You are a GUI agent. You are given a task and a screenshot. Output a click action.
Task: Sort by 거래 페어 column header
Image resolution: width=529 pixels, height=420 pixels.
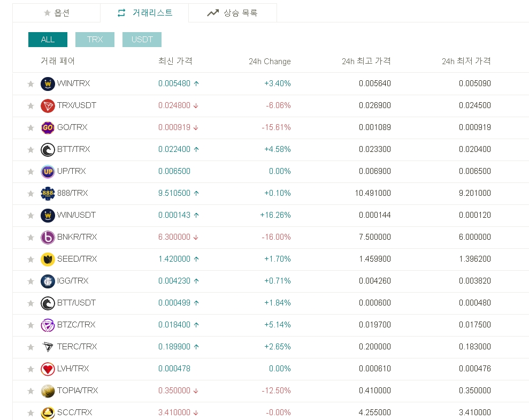[x=58, y=61]
